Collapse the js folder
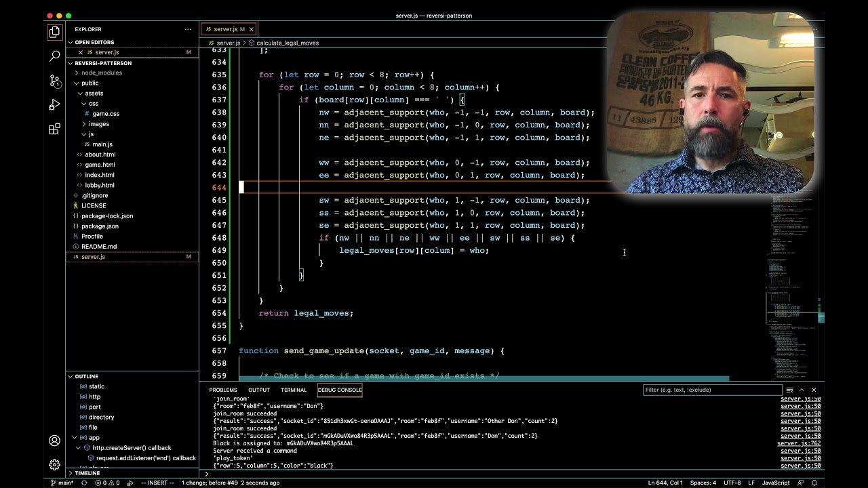This screenshot has width=868, height=488. (x=90, y=134)
